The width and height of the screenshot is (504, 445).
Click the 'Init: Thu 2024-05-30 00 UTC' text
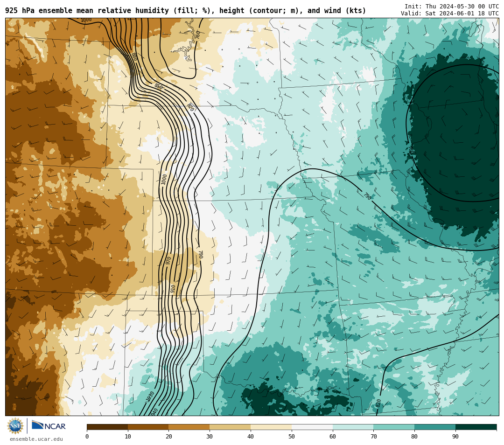click(452, 7)
